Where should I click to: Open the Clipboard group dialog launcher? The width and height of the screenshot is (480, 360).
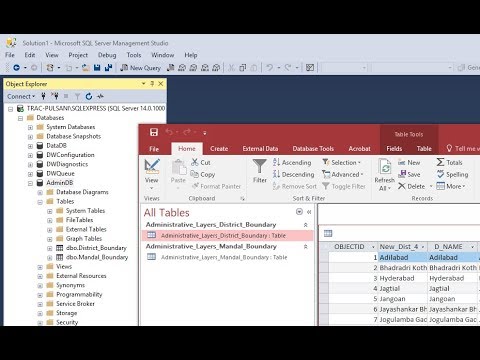[x=242, y=199]
